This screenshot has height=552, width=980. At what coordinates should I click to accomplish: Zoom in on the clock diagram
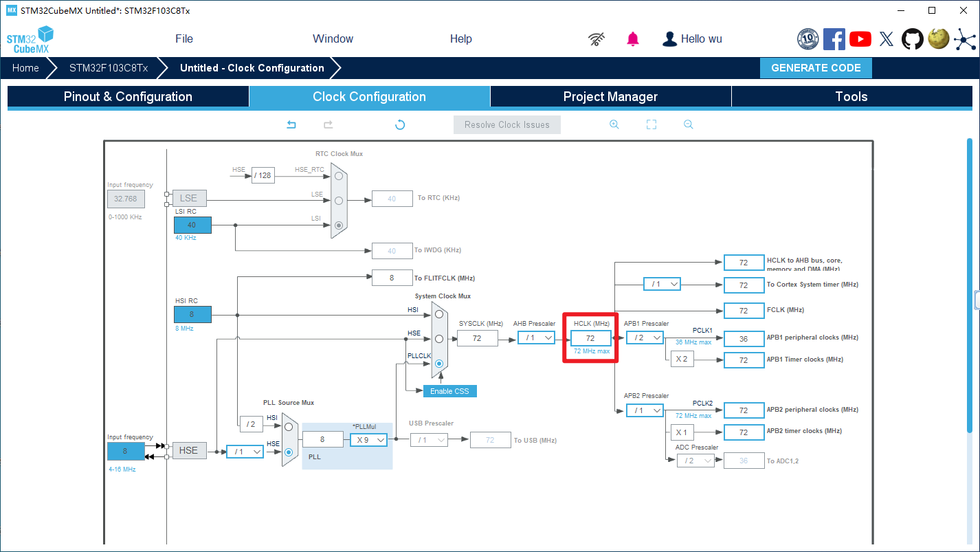[x=614, y=124]
